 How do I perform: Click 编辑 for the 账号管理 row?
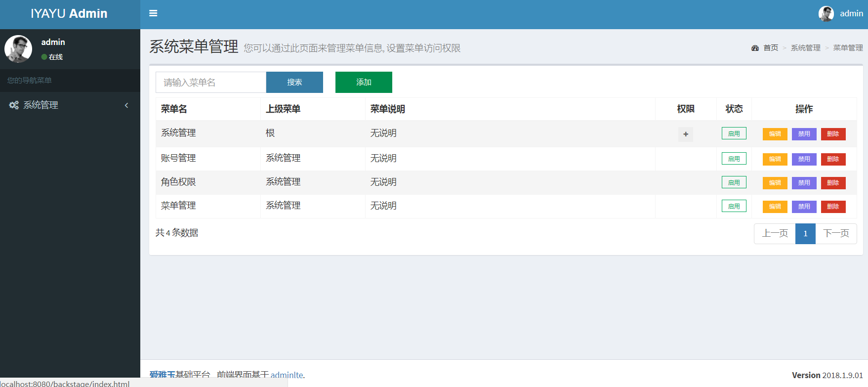click(x=775, y=159)
